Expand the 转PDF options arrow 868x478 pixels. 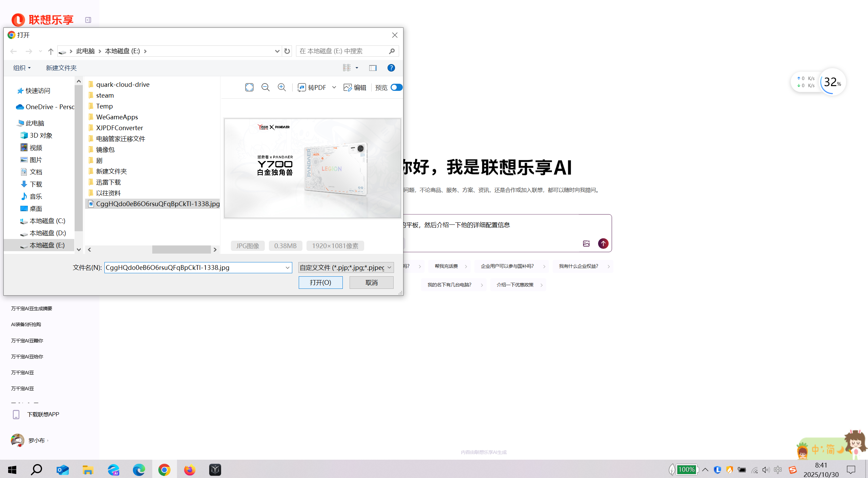tap(334, 87)
